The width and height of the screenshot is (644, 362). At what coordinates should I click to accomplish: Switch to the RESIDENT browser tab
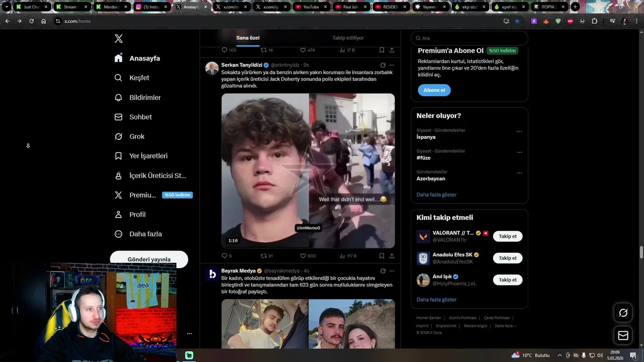point(390,7)
